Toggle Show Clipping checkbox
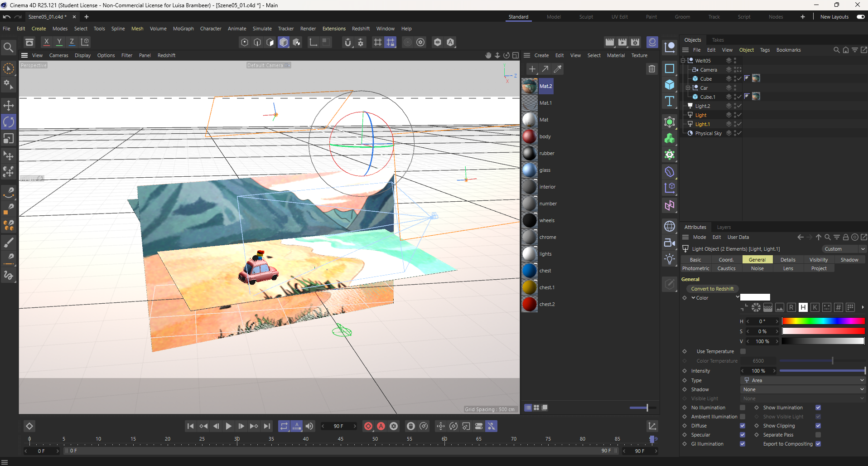Image resolution: width=868 pixels, height=466 pixels. coord(818,426)
